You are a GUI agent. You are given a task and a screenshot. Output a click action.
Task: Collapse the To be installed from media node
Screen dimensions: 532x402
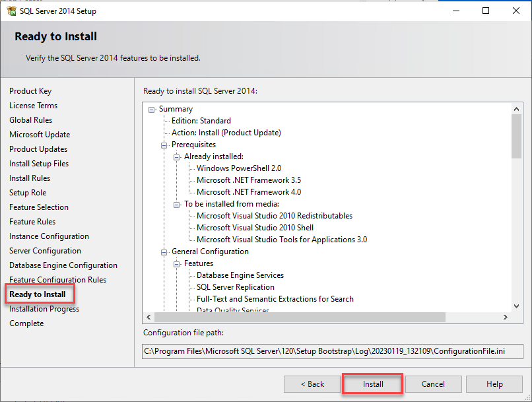point(176,205)
